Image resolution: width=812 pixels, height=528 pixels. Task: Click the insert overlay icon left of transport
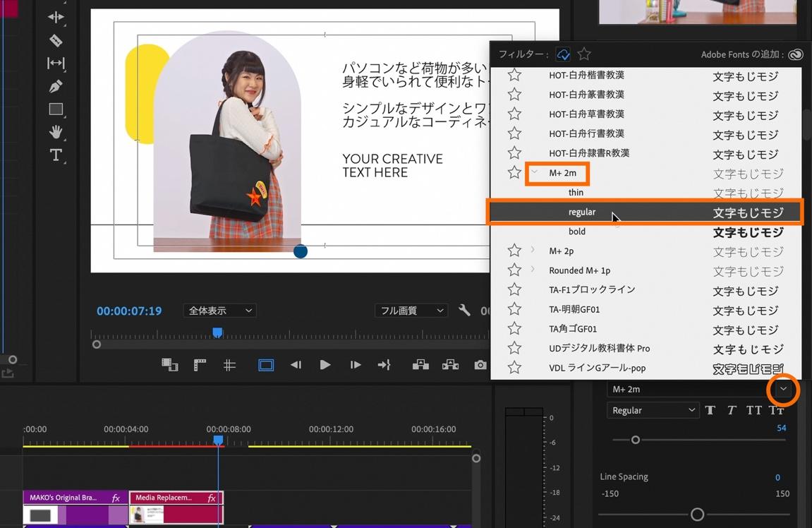coord(170,365)
